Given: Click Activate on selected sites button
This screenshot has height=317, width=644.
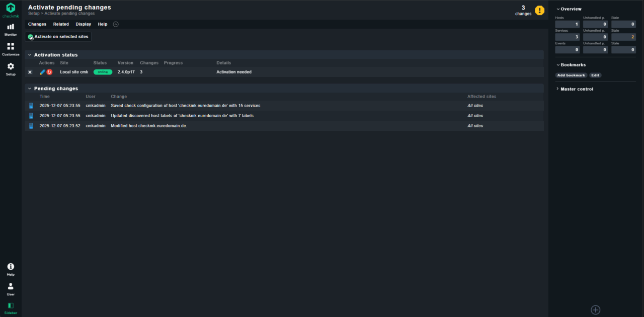Looking at the screenshot, I should (58, 37).
